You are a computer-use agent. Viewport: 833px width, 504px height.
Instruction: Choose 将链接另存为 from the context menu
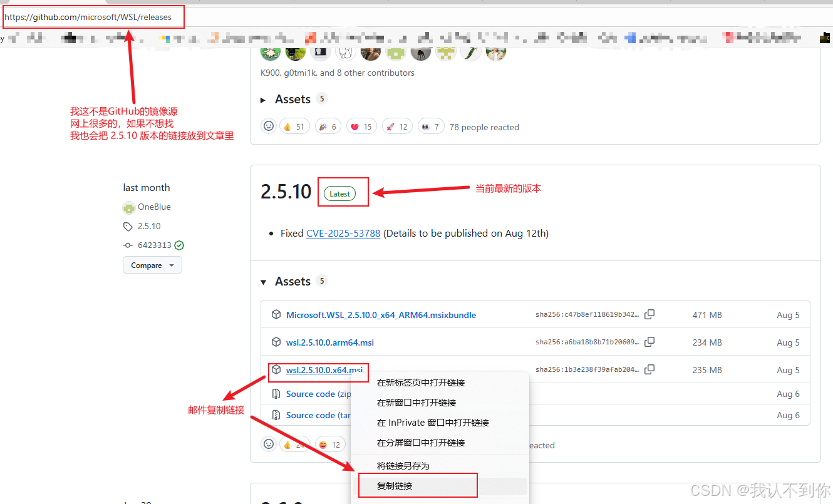pyautogui.click(x=440, y=466)
